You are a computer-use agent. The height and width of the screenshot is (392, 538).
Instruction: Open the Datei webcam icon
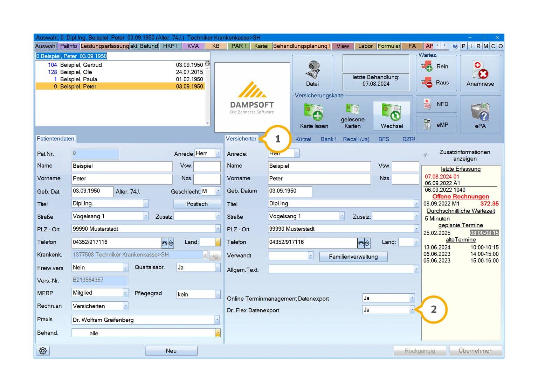point(312,70)
